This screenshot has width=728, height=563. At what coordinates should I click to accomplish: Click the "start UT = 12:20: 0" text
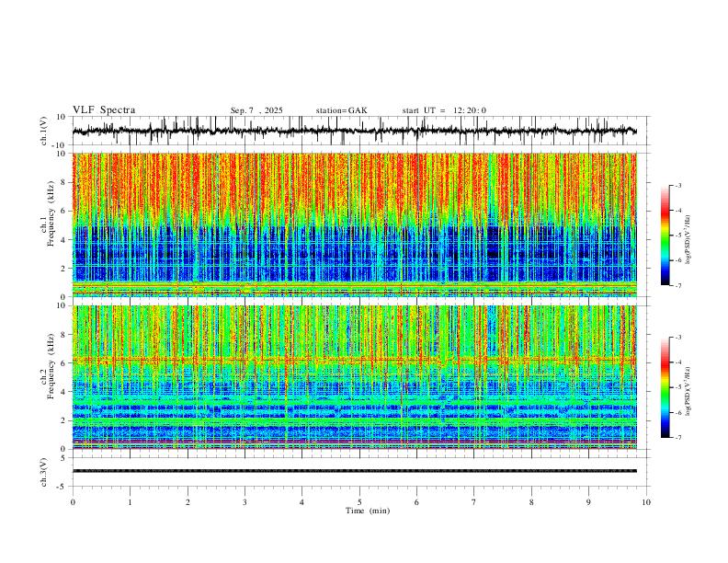point(444,110)
